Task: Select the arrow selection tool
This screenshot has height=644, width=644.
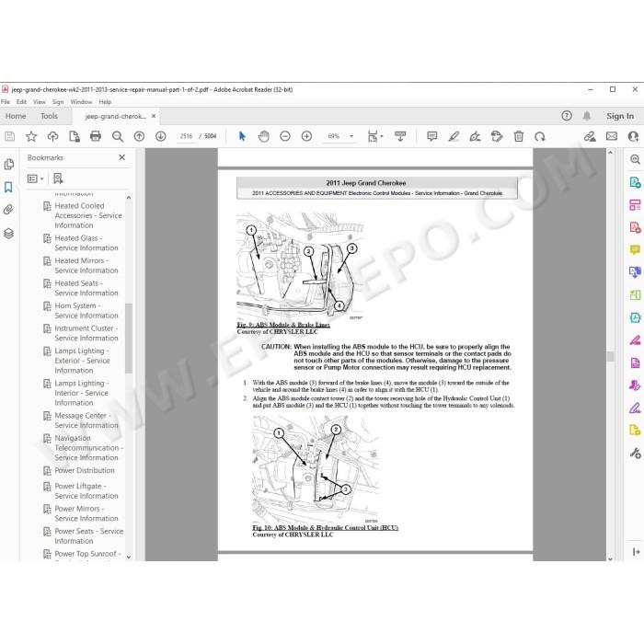Action: 242,136
